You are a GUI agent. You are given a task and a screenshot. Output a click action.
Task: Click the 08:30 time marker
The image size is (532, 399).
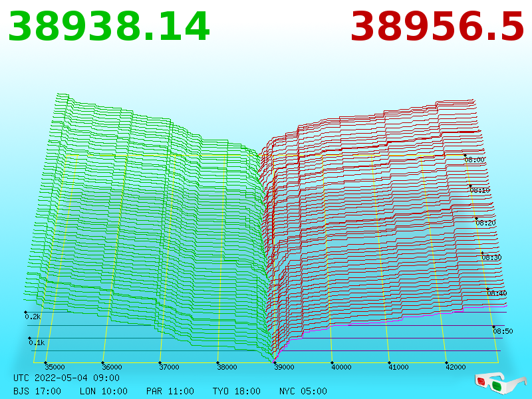[491, 257]
